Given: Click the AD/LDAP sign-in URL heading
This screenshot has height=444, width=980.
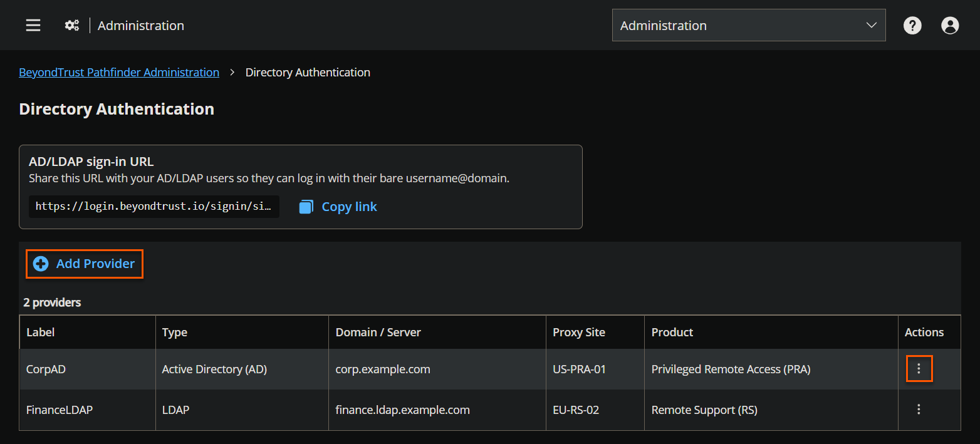Looking at the screenshot, I should [x=91, y=162].
